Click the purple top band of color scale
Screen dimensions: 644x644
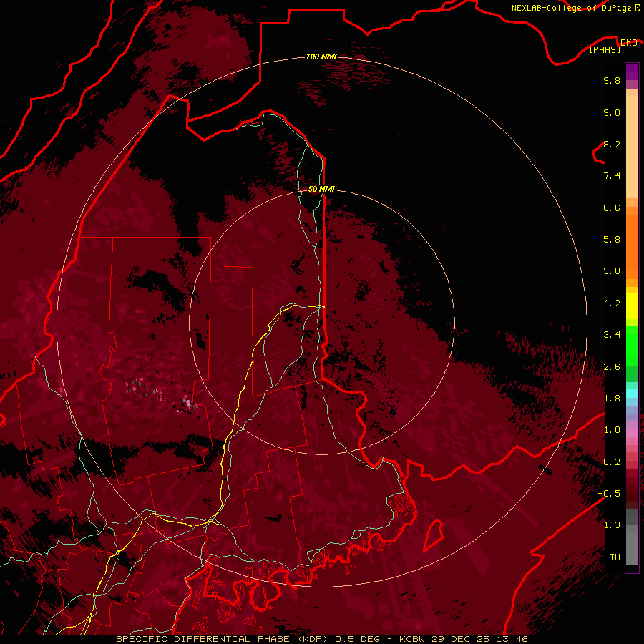click(x=632, y=72)
